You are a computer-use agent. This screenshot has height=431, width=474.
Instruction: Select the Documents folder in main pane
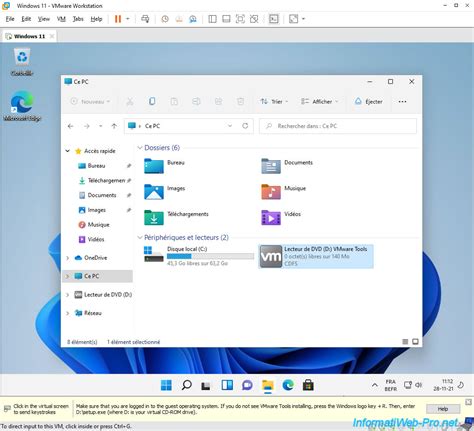[287, 166]
